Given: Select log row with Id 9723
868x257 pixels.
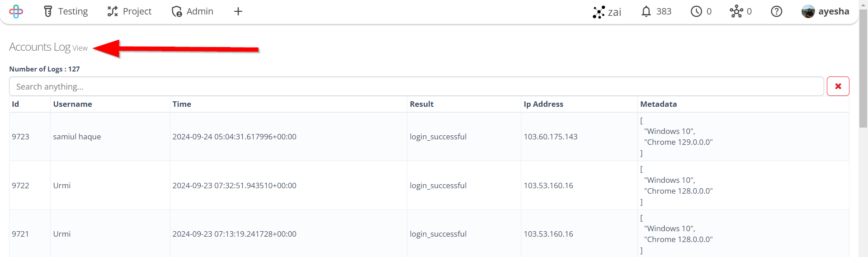Looking at the screenshot, I should [x=429, y=137].
